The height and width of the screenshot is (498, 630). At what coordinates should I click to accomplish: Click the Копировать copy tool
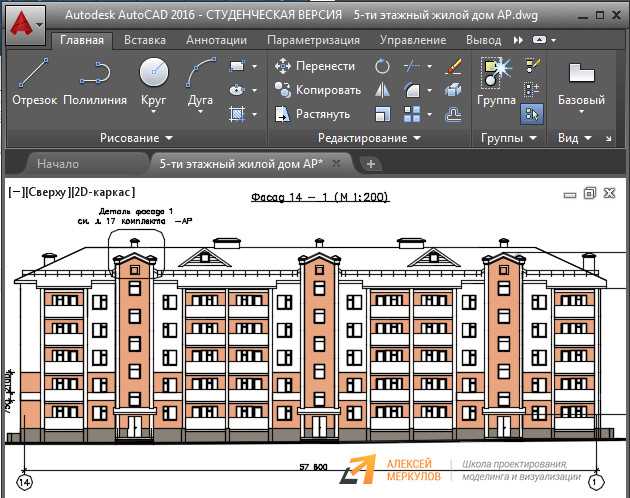pyautogui.click(x=318, y=90)
